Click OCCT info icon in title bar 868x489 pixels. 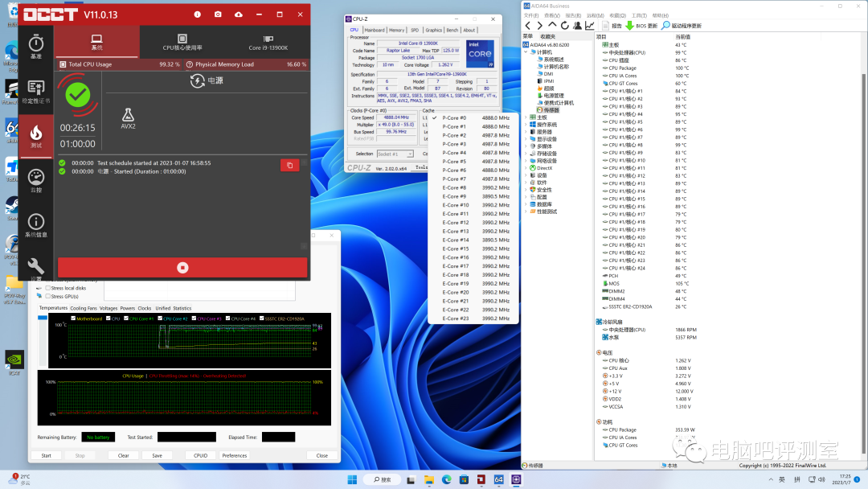point(197,14)
